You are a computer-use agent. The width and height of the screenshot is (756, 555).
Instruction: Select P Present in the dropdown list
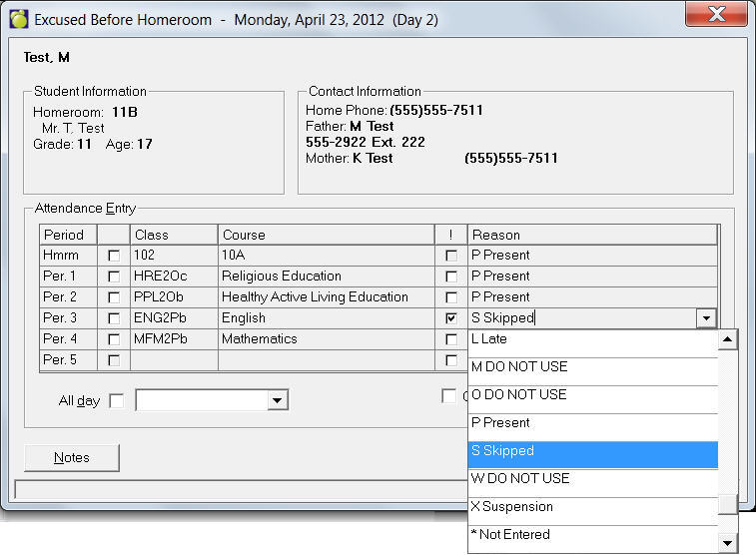(x=592, y=423)
